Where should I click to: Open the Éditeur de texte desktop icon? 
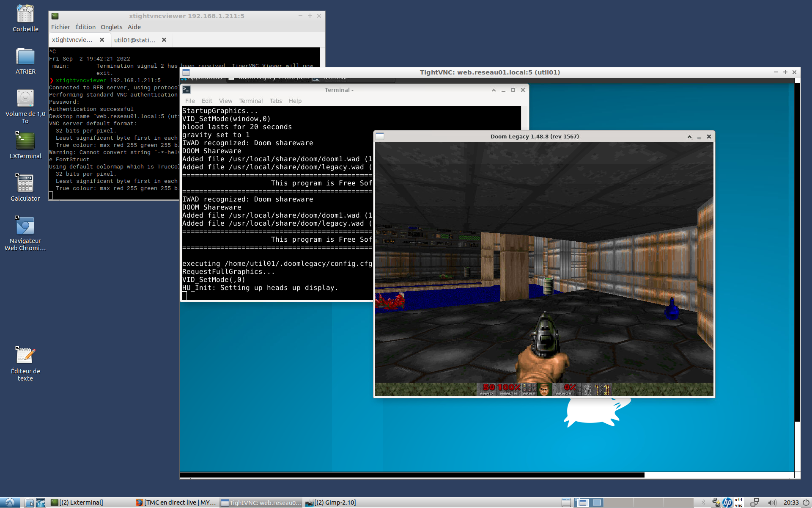coord(25,364)
